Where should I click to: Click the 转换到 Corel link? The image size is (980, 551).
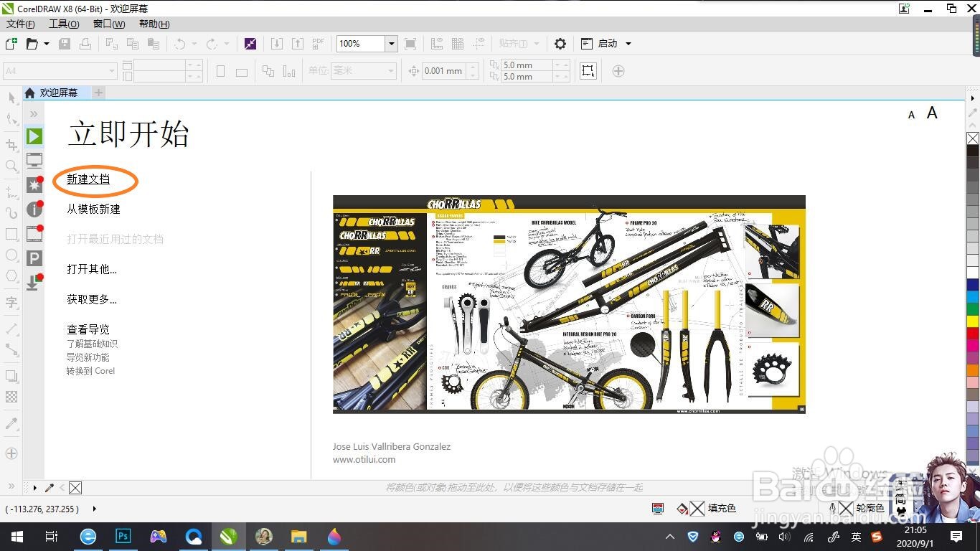point(90,371)
